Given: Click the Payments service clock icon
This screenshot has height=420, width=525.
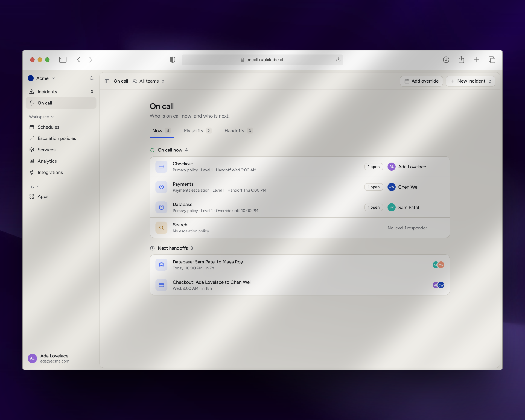Looking at the screenshot, I should (161, 187).
